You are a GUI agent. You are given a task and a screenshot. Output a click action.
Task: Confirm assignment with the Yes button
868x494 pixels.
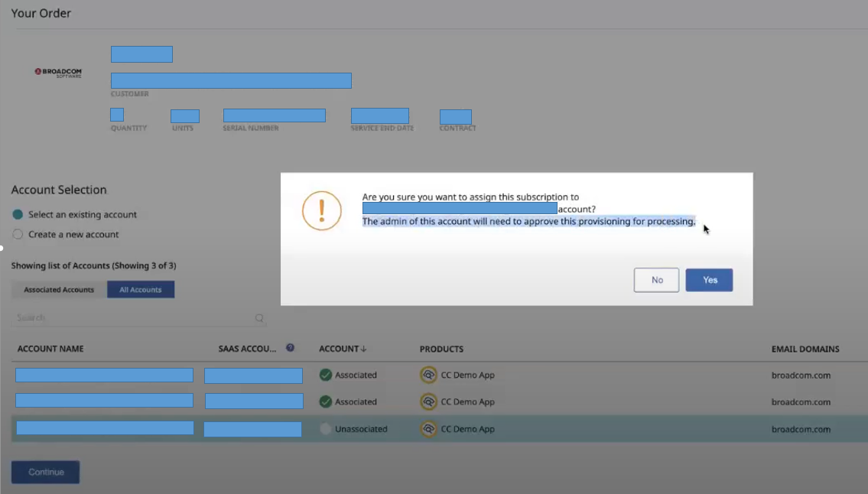click(x=709, y=280)
